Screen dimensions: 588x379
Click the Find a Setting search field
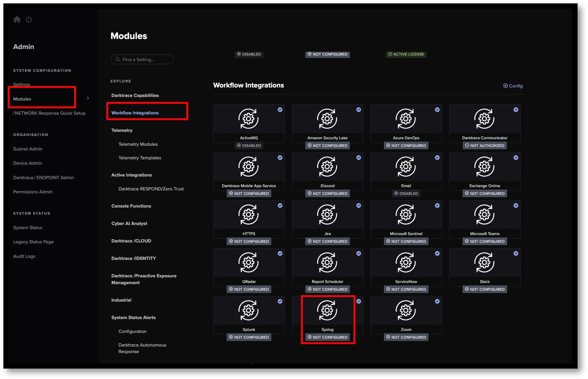click(x=142, y=59)
